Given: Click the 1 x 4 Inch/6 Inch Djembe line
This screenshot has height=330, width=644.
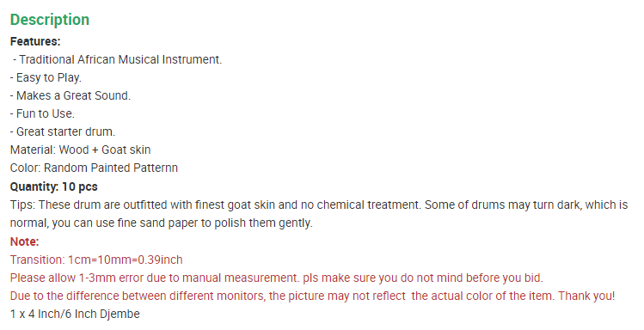Looking at the screenshot, I should tap(75, 314).
